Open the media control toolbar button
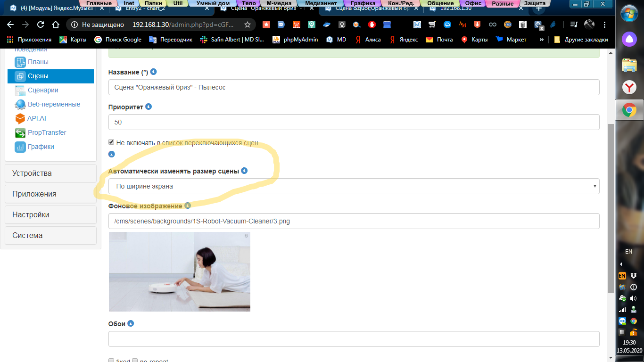 pyautogui.click(x=573, y=25)
